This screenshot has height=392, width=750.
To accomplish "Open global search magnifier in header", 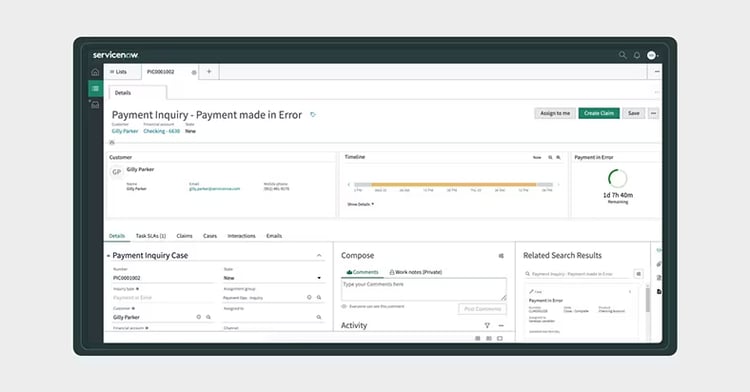I will pyautogui.click(x=622, y=55).
